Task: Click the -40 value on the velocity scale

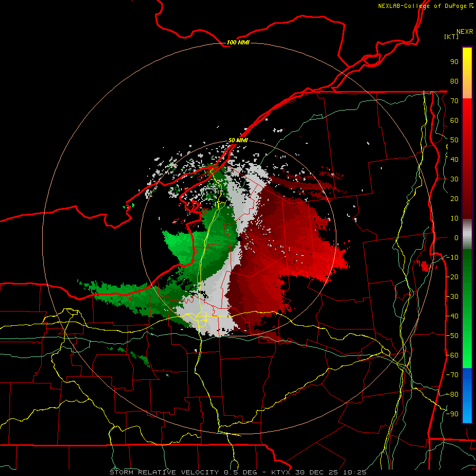Action: coord(452,316)
